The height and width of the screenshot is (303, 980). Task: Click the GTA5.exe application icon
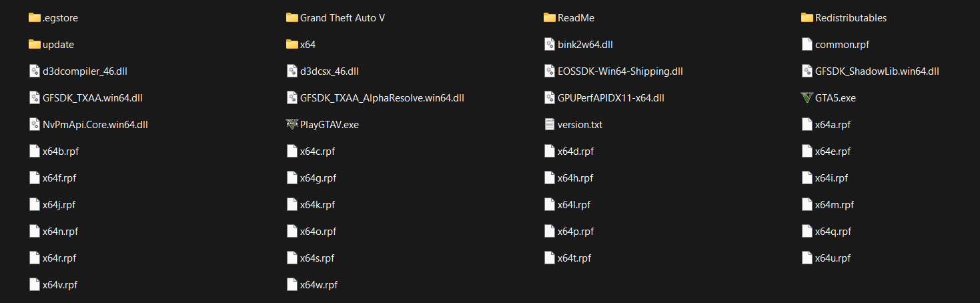pyautogui.click(x=807, y=98)
